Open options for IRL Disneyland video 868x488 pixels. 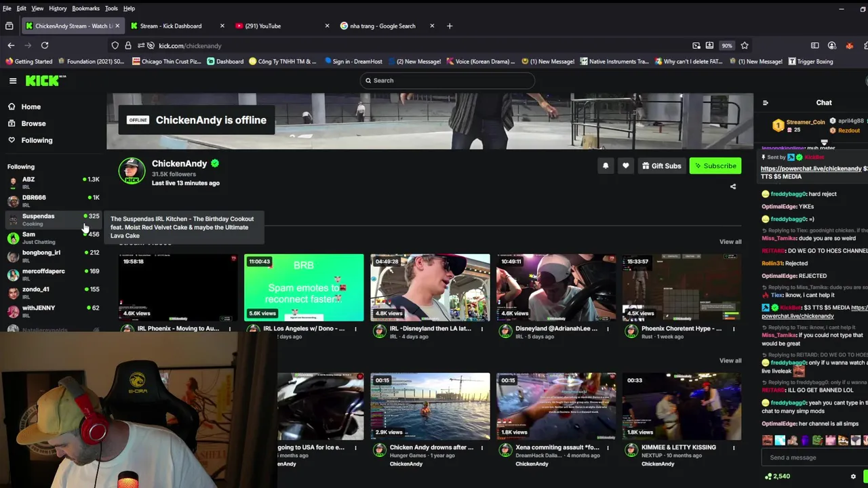click(x=481, y=329)
